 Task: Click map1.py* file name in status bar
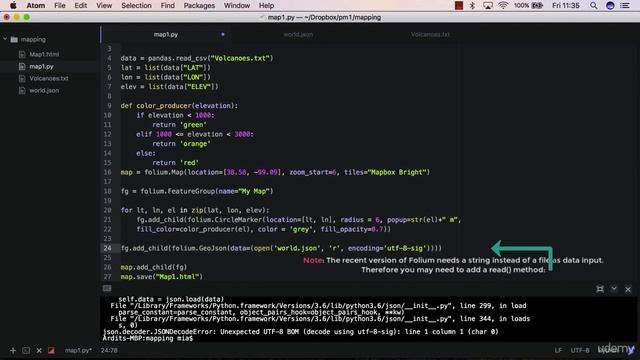(x=78, y=350)
